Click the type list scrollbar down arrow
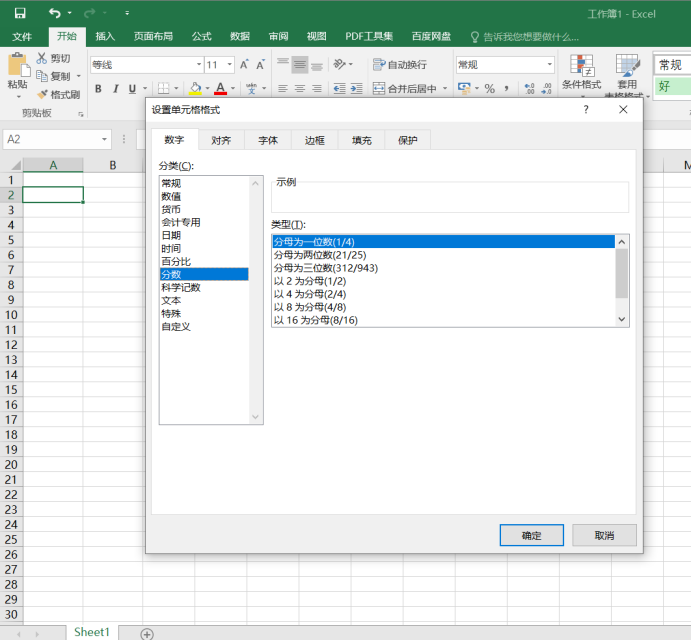Image resolution: width=692 pixels, height=640 pixels. (622, 319)
